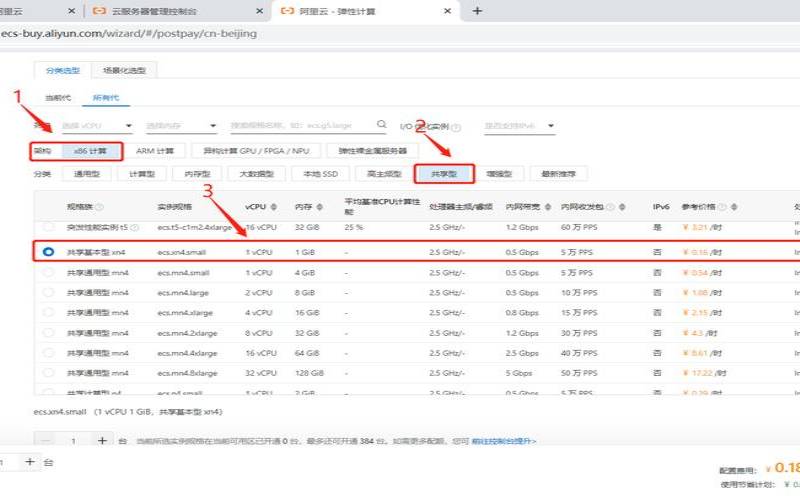Click the 60 万 PPS cell
This screenshot has width=800, height=500.
(x=579, y=227)
